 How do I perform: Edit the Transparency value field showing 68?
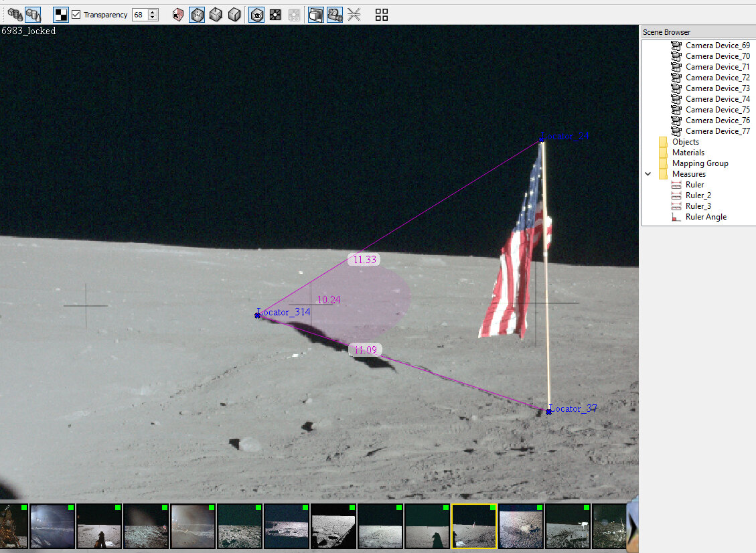(x=140, y=15)
